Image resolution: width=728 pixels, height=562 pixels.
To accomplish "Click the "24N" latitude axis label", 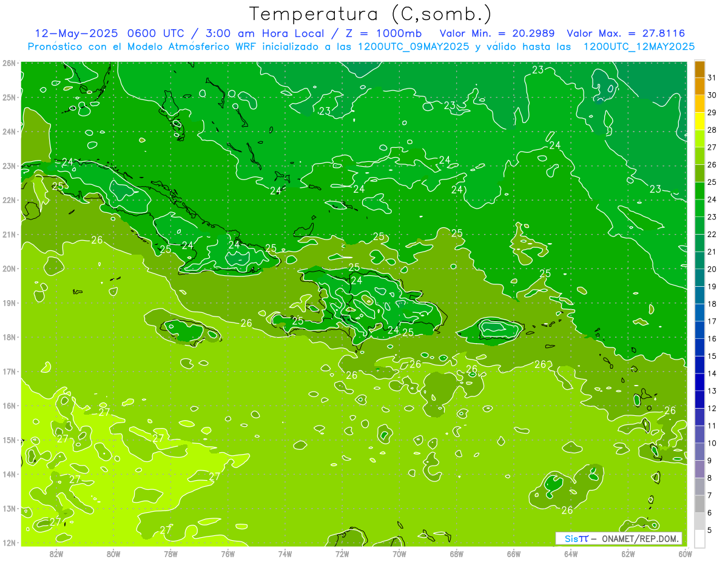I will click(8, 132).
